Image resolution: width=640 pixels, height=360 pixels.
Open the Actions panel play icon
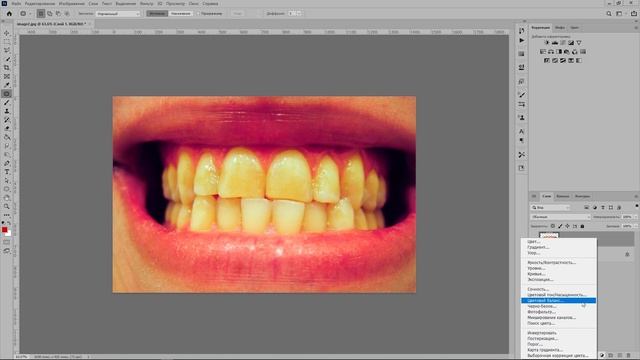(x=522, y=40)
